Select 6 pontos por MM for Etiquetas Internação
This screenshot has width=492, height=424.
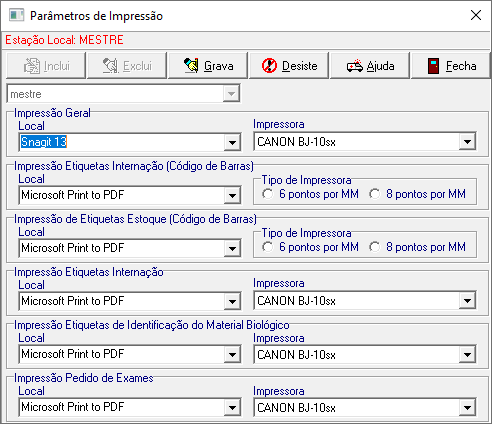pyautogui.click(x=310, y=194)
